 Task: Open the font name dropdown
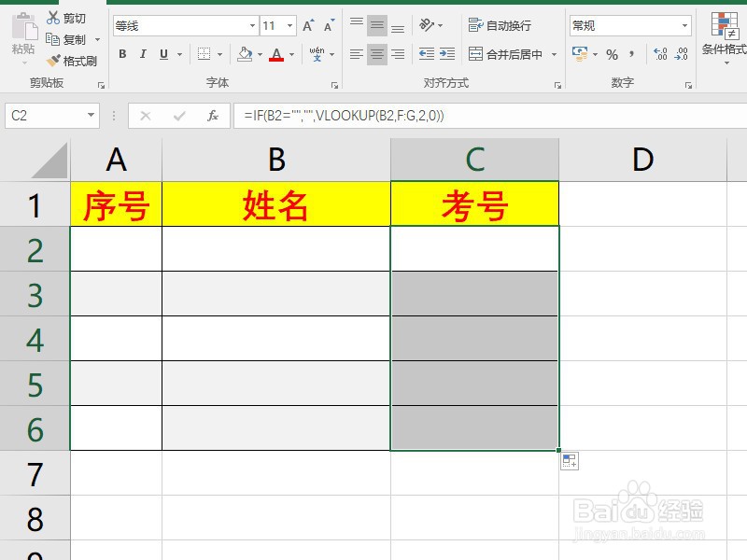(x=252, y=24)
